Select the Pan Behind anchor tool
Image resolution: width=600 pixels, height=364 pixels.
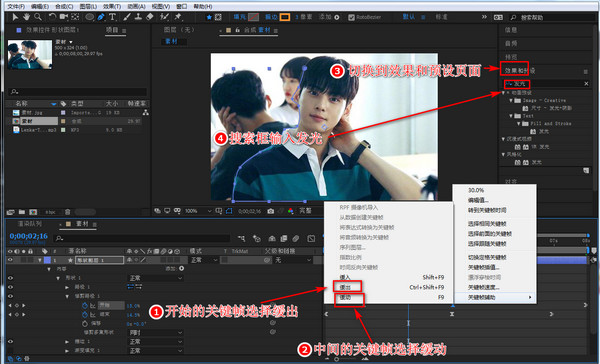pos(75,17)
